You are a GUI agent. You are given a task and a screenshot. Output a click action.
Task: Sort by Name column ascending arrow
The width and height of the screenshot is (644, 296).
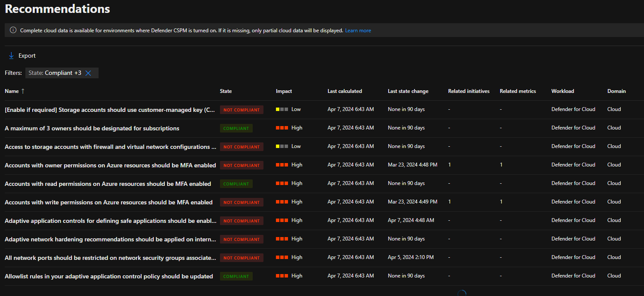pos(23,91)
